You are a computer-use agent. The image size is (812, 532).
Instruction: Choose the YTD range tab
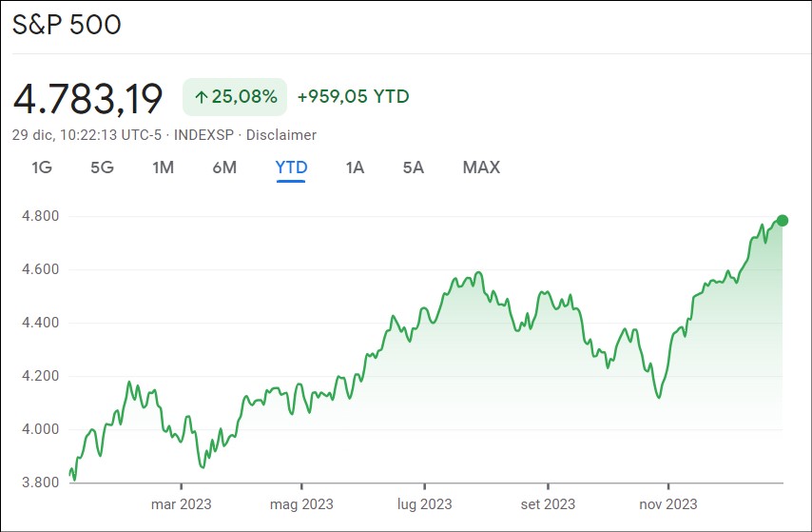(291, 167)
